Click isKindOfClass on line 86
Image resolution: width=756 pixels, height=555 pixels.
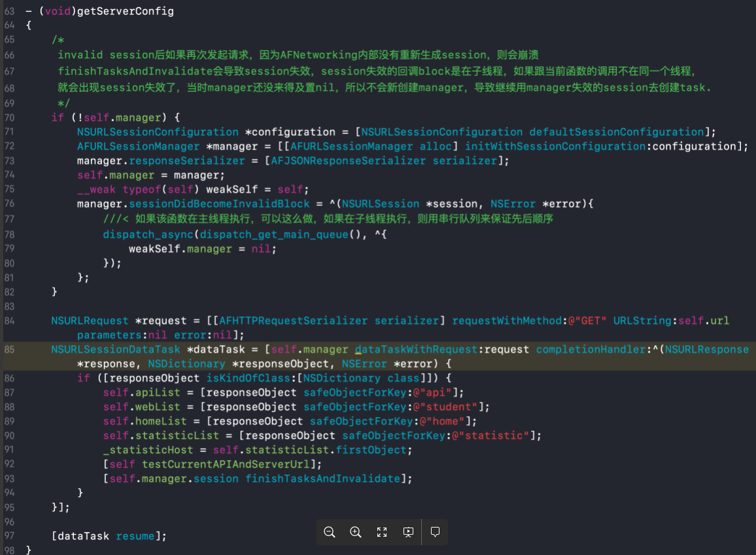click(x=249, y=378)
